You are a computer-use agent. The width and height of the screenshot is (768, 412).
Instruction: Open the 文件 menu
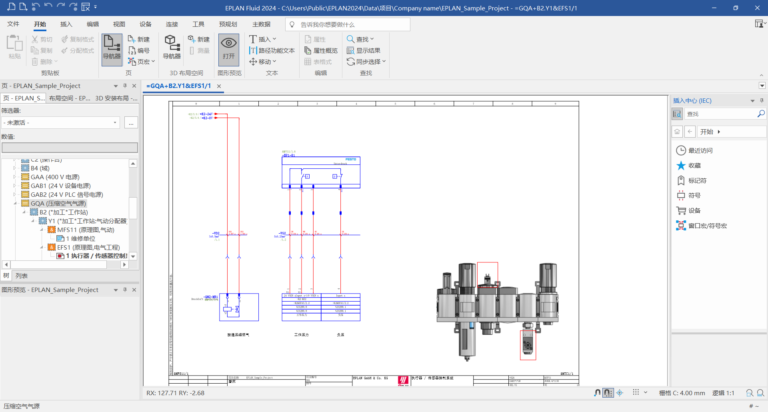coord(13,24)
